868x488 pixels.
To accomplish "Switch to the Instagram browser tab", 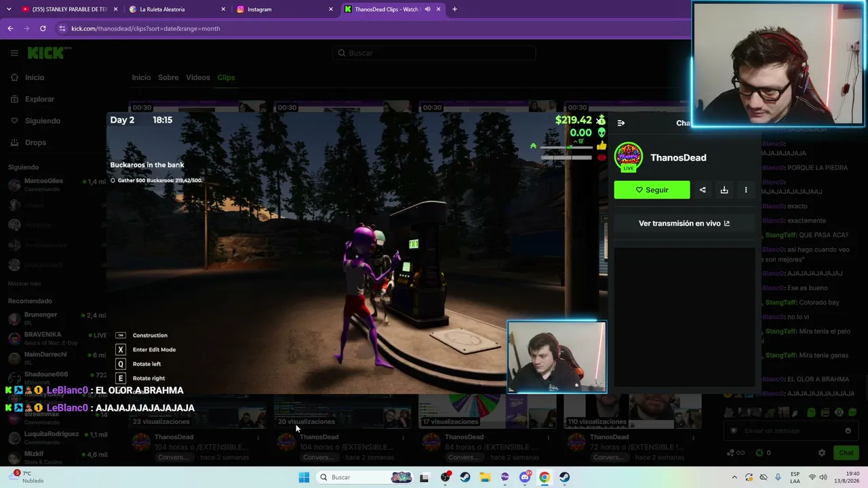I will tap(285, 9).
